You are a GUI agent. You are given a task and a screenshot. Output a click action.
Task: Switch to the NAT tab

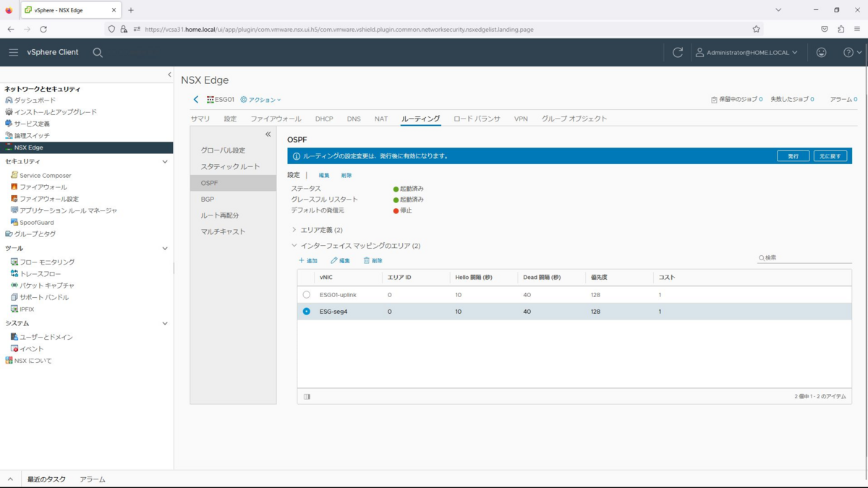point(381,119)
